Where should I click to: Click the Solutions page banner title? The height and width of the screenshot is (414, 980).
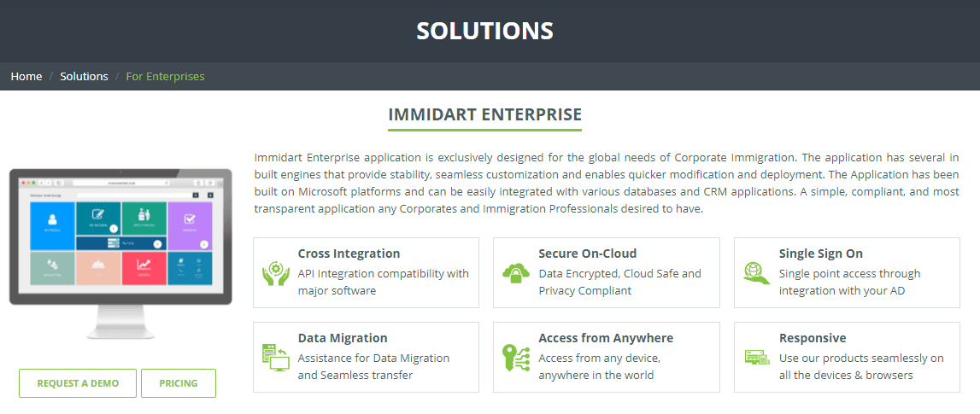(484, 31)
